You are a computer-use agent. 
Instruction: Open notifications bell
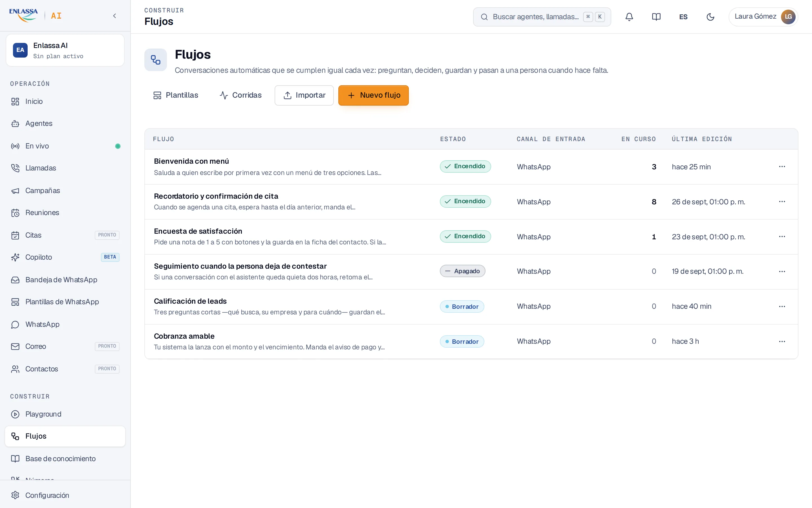click(629, 16)
